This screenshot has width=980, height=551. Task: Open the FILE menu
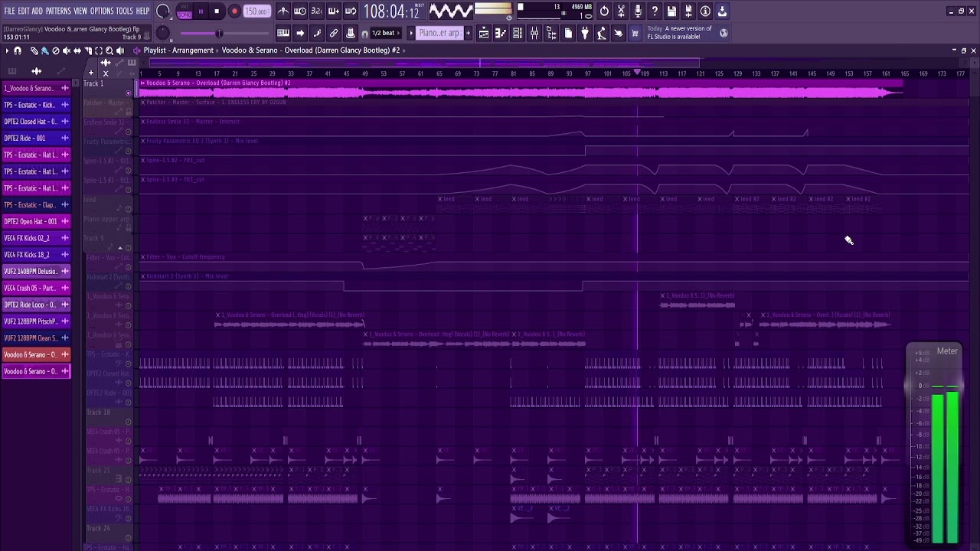10,11
